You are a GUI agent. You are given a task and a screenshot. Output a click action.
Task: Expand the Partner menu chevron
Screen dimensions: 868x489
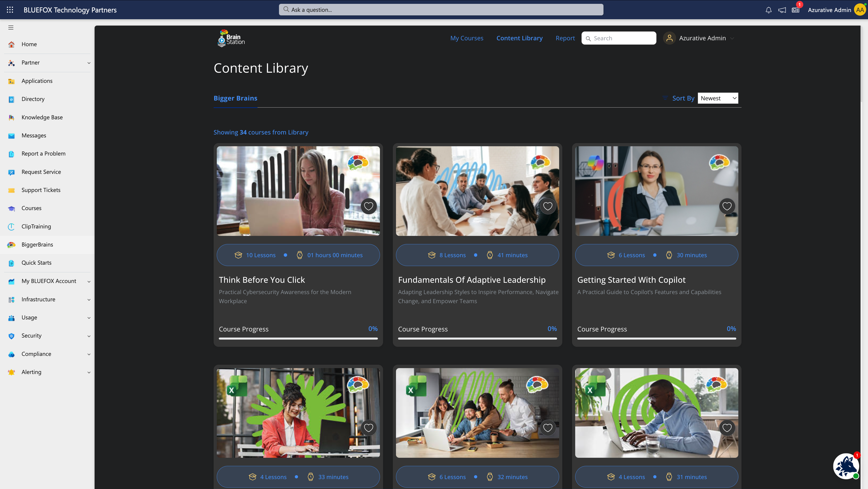(89, 63)
